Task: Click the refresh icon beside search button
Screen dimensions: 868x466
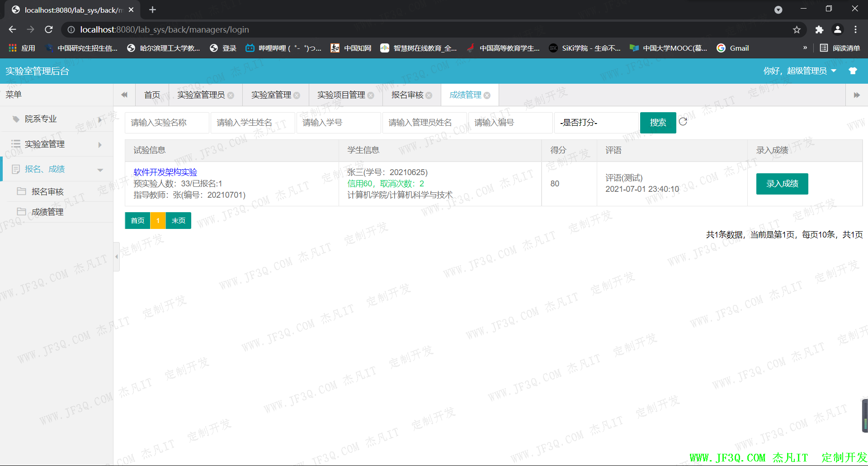Action: click(683, 122)
